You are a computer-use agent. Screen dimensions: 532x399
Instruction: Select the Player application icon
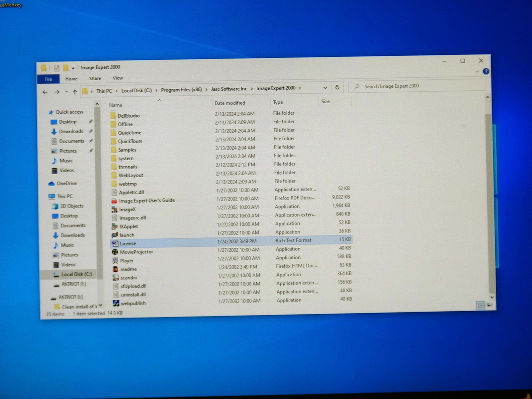coord(115,260)
